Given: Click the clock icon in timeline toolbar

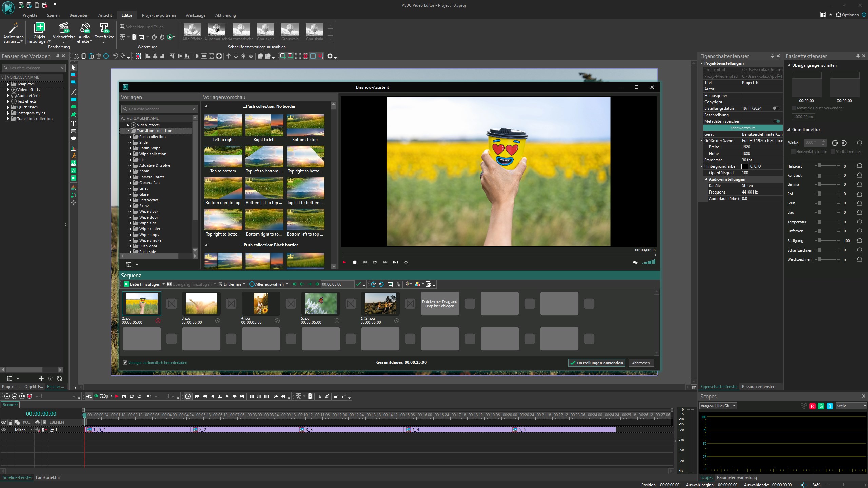Looking at the screenshot, I should point(188,396).
